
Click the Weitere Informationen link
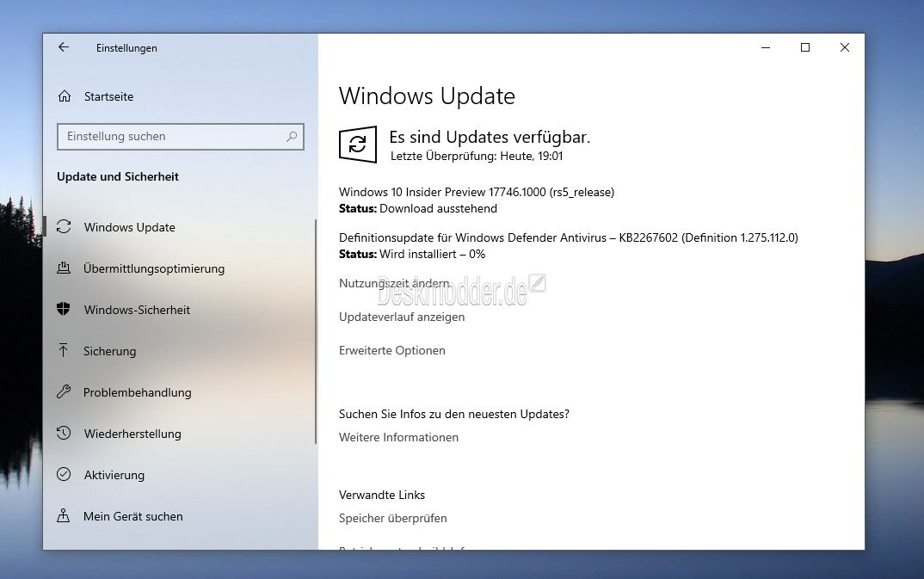click(x=398, y=438)
